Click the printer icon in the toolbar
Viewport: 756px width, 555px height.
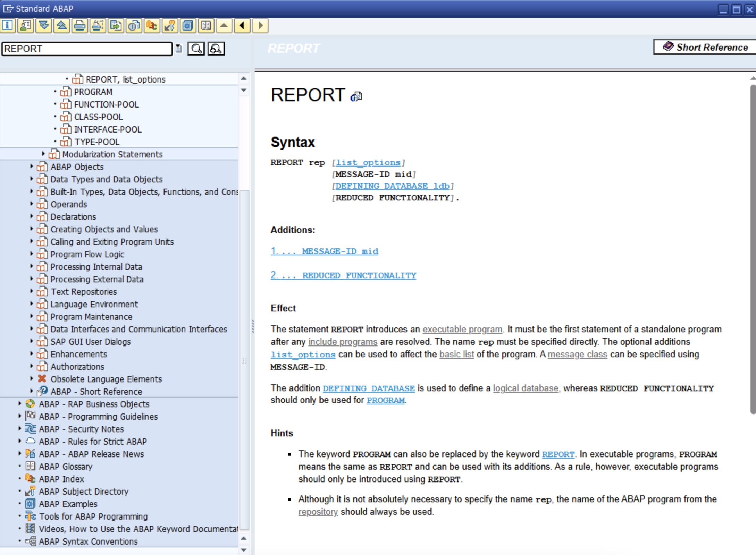(80, 25)
